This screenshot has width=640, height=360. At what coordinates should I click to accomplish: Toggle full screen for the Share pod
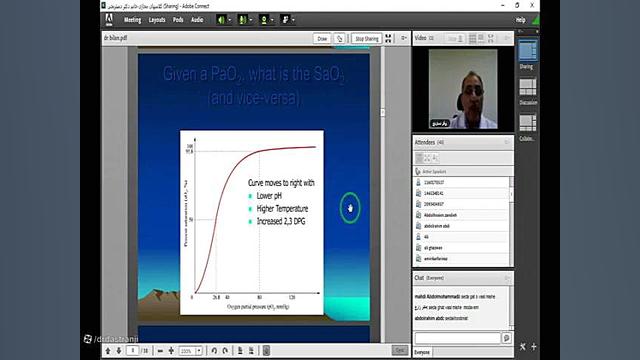point(388,38)
